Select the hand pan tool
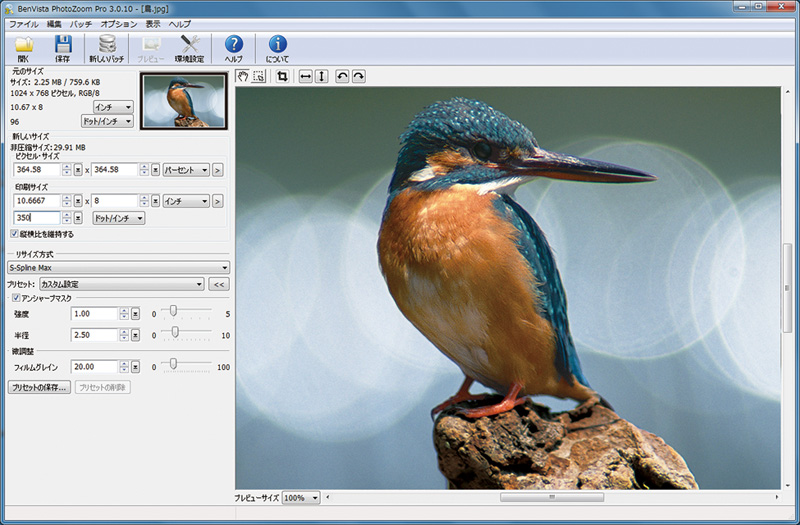 [x=243, y=77]
